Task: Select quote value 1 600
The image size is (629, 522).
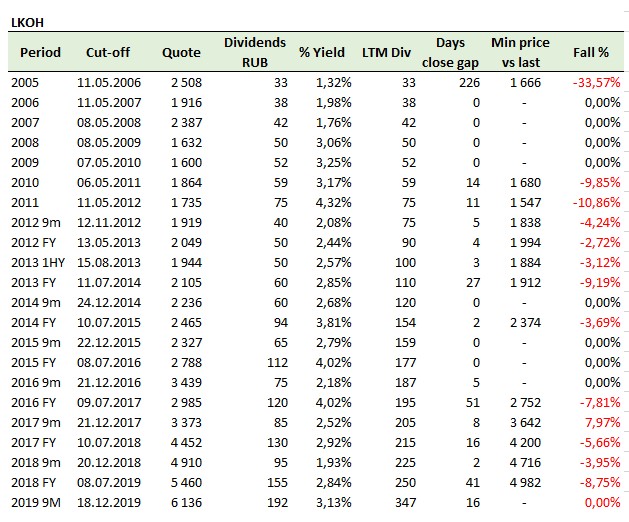Action: point(187,163)
